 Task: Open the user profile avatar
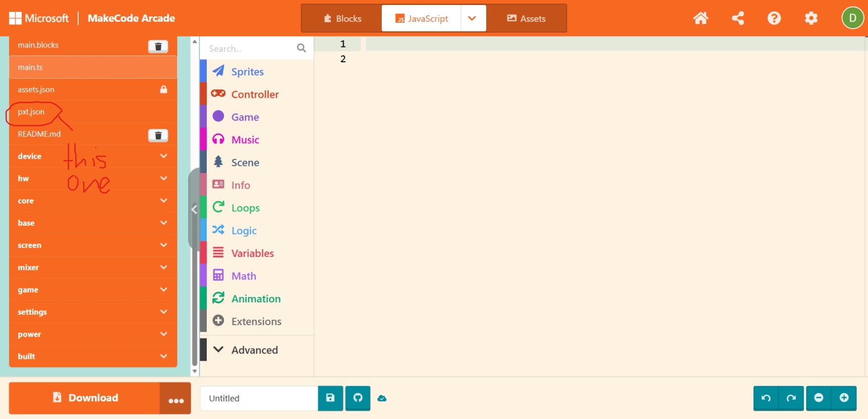click(x=853, y=18)
